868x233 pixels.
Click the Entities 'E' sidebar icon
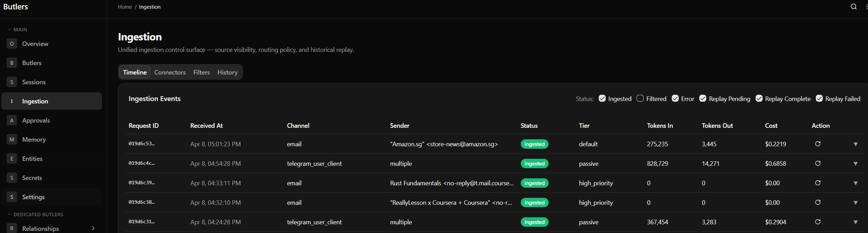click(12, 158)
